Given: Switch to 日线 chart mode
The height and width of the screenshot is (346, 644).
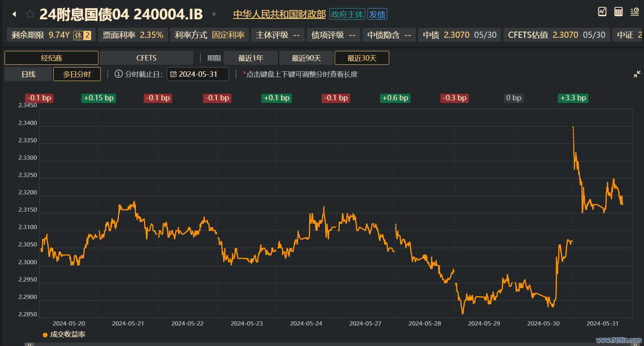Looking at the screenshot, I should 28,74.
